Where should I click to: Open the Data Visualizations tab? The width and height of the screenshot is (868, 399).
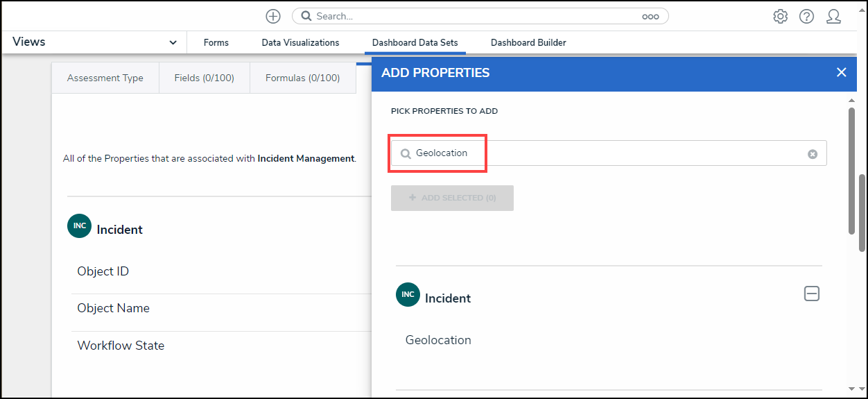300,42
